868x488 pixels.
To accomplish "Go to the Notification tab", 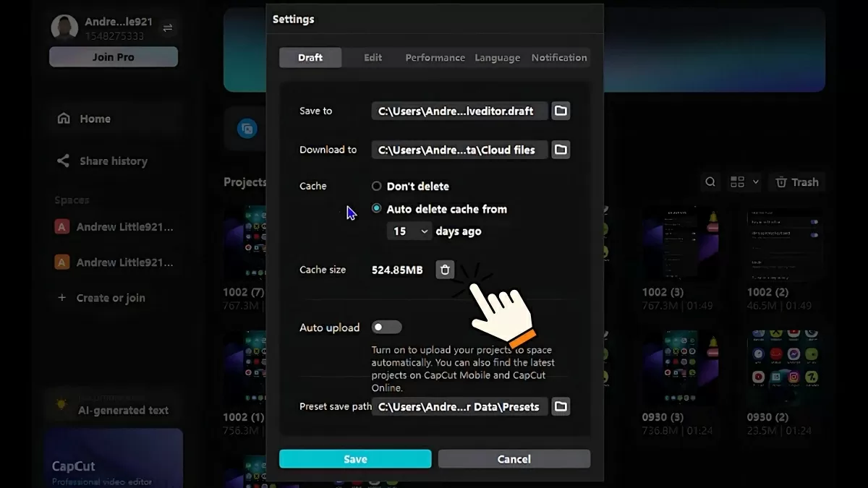I will point(559,58).
